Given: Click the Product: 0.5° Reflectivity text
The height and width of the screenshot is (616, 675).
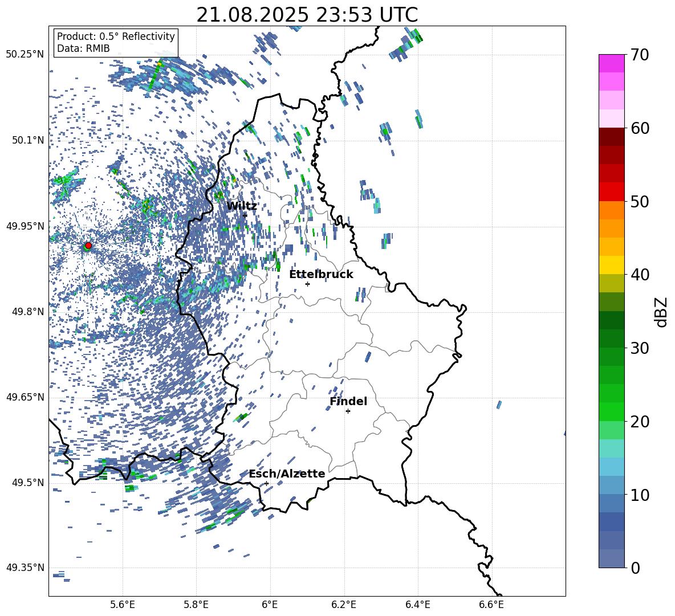Looking at the screenshot, I should (116, 36).
